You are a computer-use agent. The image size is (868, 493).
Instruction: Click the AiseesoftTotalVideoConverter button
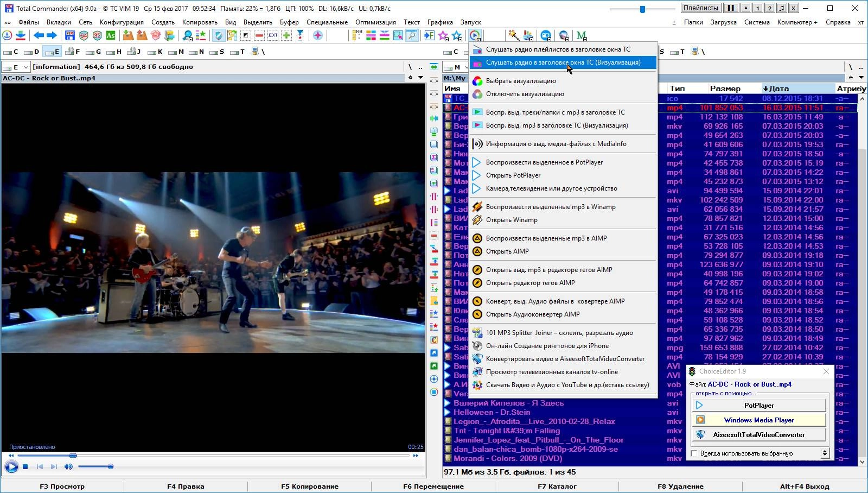pos(759,434)
